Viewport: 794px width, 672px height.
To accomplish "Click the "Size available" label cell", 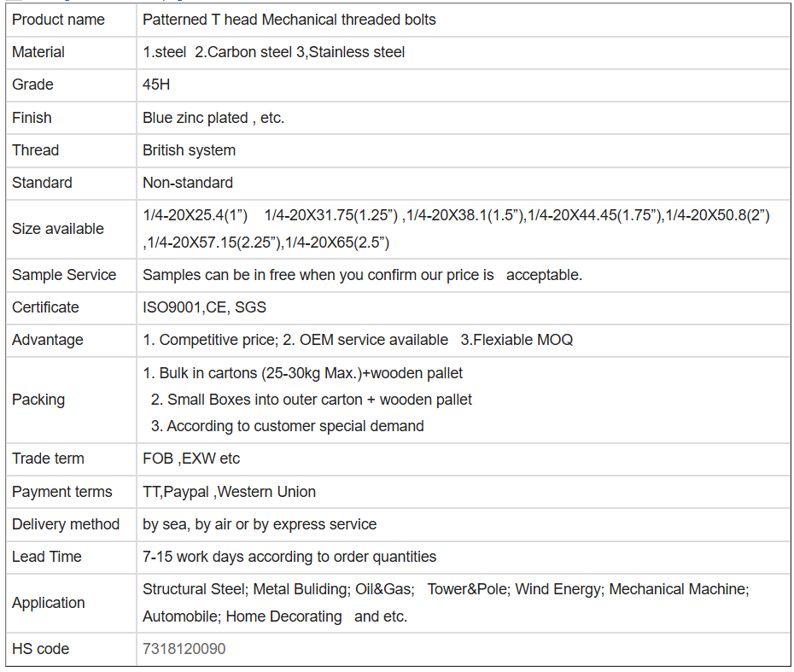I will (58, 229).
